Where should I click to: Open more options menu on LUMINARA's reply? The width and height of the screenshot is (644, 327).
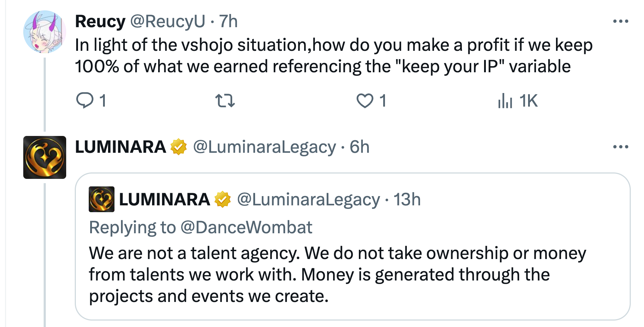pos(620,147)
